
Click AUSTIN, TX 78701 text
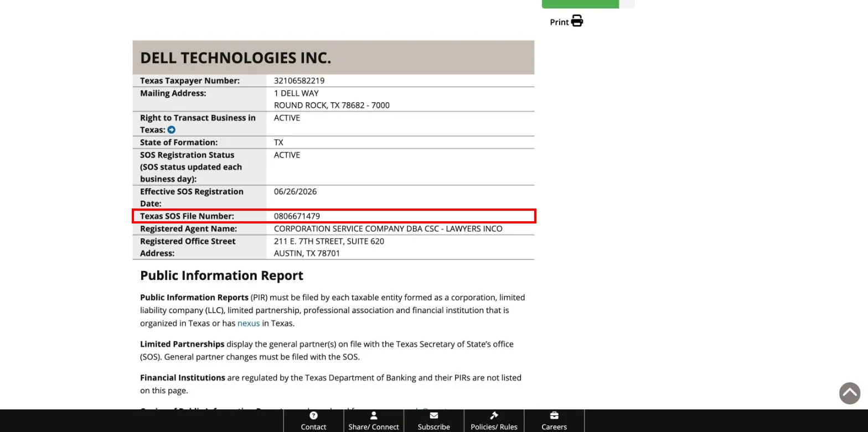307,253
